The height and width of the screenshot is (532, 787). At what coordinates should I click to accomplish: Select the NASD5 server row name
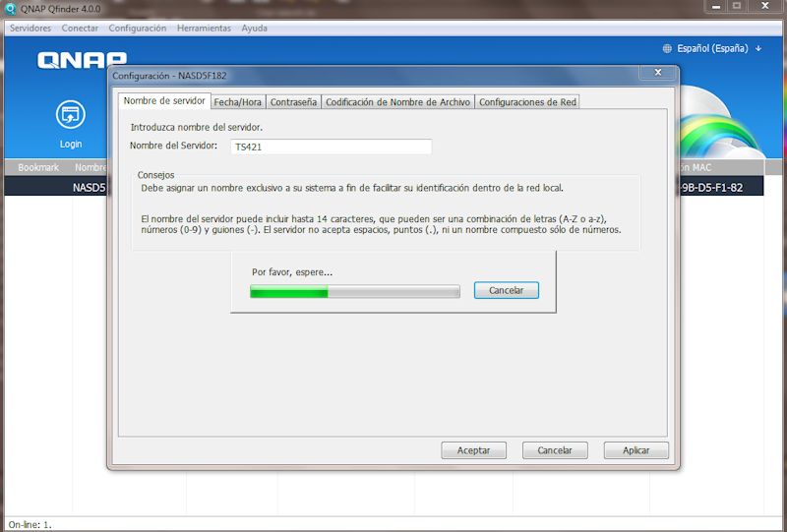tap(89, 188)
